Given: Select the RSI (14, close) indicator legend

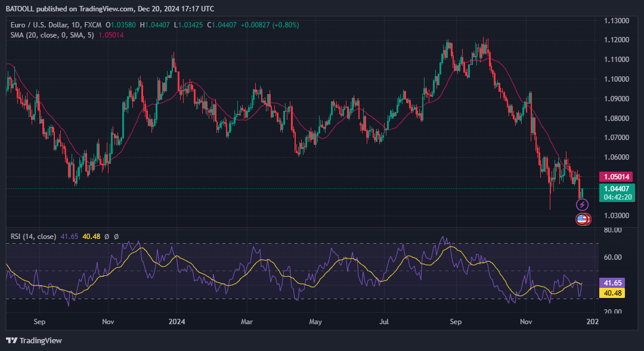Looking at the screenshot, I should pos(33,237).
